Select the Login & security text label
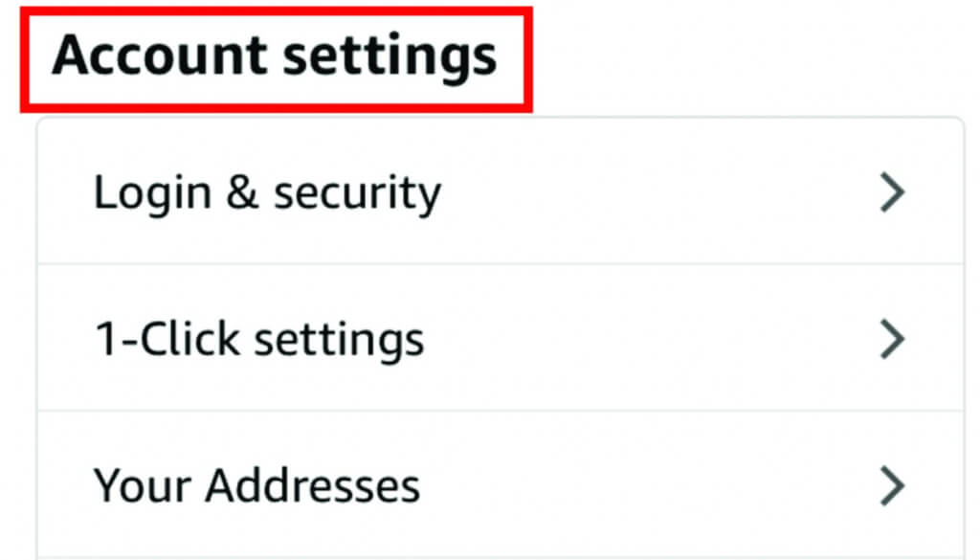 (x=267, y=193)
